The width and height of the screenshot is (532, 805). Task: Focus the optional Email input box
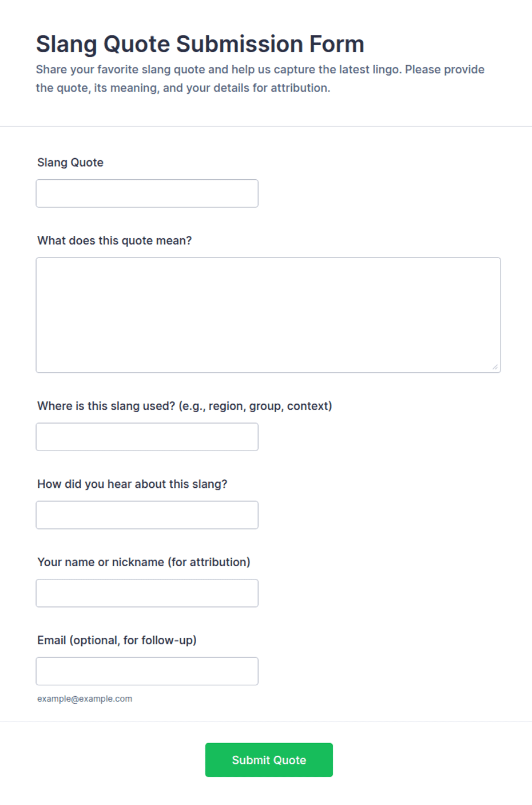click(x=147, y=671)
